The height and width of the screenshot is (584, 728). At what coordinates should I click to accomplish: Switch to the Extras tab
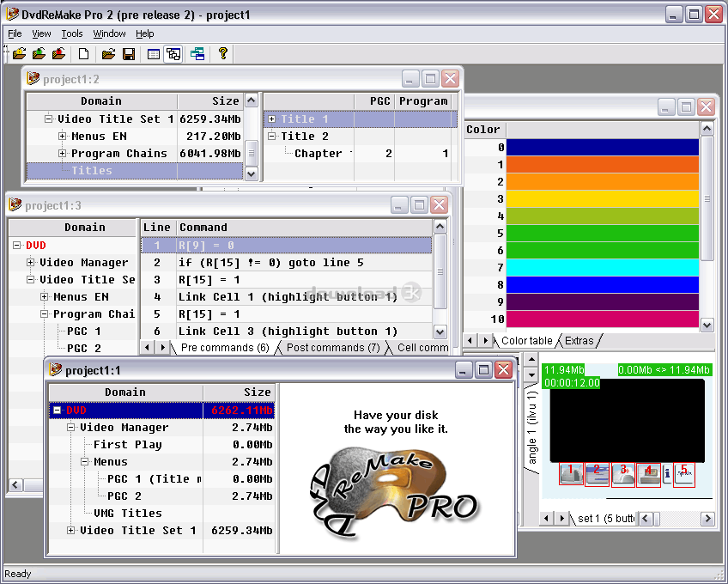pos(579,341)
